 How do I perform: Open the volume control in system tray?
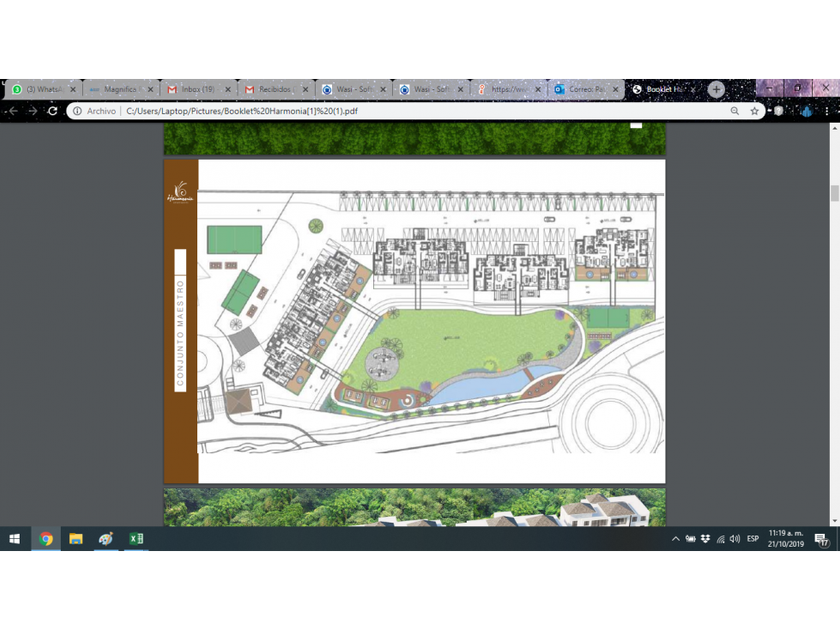point(735,539)
